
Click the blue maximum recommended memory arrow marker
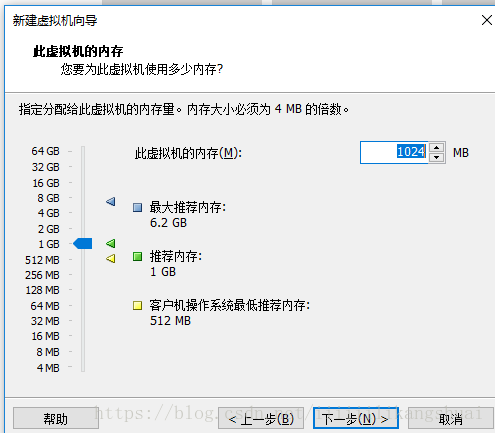[111, 201]
